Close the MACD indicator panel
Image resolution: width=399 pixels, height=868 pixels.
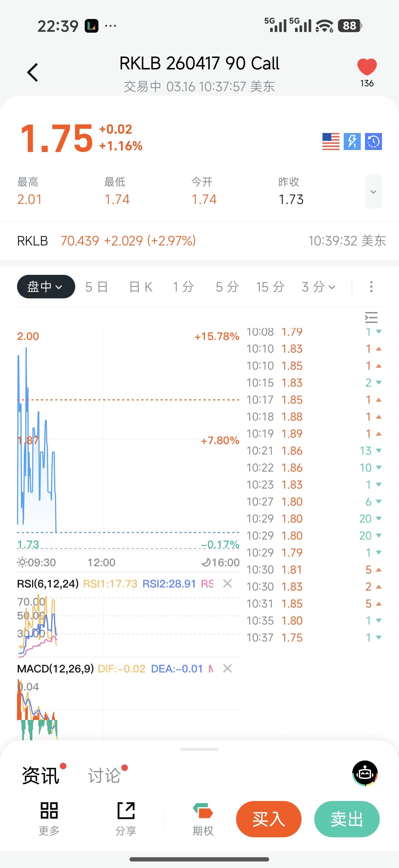[x=228, y=668]
